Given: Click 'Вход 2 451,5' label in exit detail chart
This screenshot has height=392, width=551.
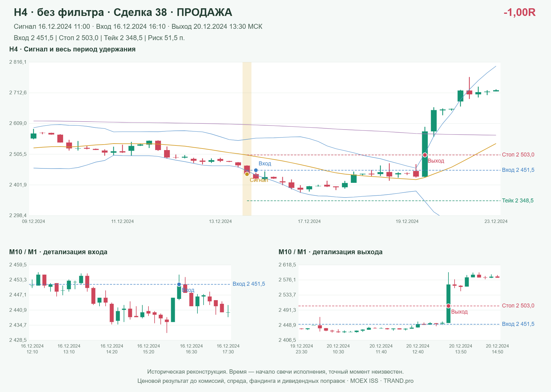Looking at the screenshot, I should [518, 324].
